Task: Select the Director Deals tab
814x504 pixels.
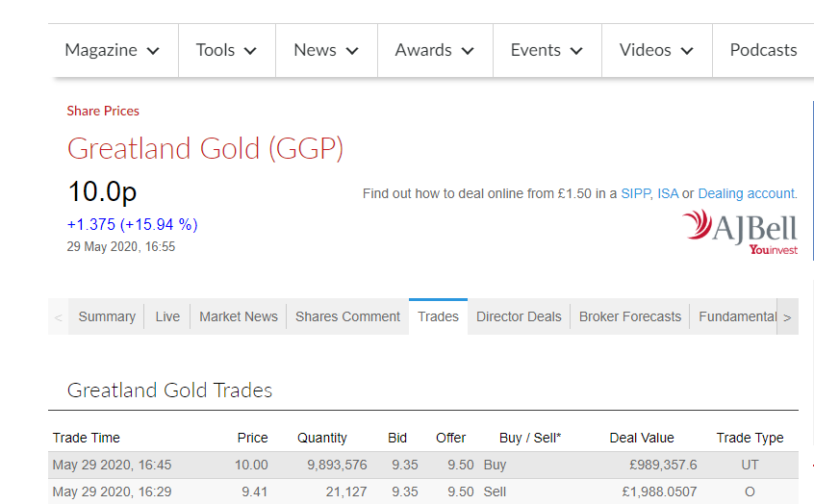Action: coord(519,316)
